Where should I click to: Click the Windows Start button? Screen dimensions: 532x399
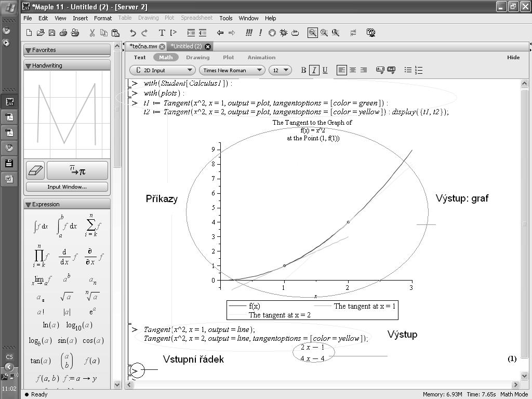coord(9,7)
